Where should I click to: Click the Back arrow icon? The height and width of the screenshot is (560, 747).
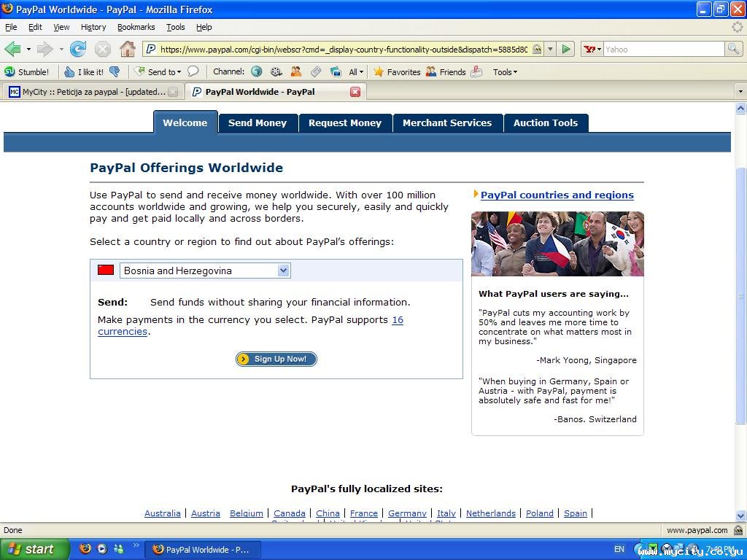(12, 50)
